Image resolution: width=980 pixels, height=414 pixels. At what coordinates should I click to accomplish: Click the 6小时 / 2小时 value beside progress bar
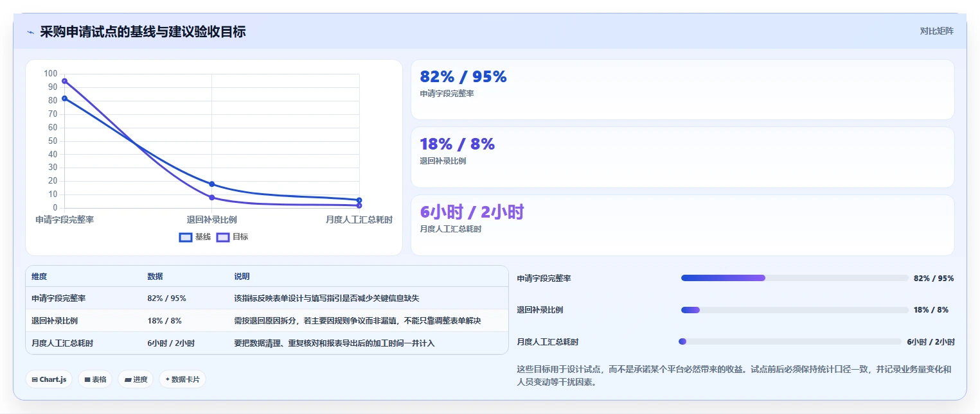[931, 342]
